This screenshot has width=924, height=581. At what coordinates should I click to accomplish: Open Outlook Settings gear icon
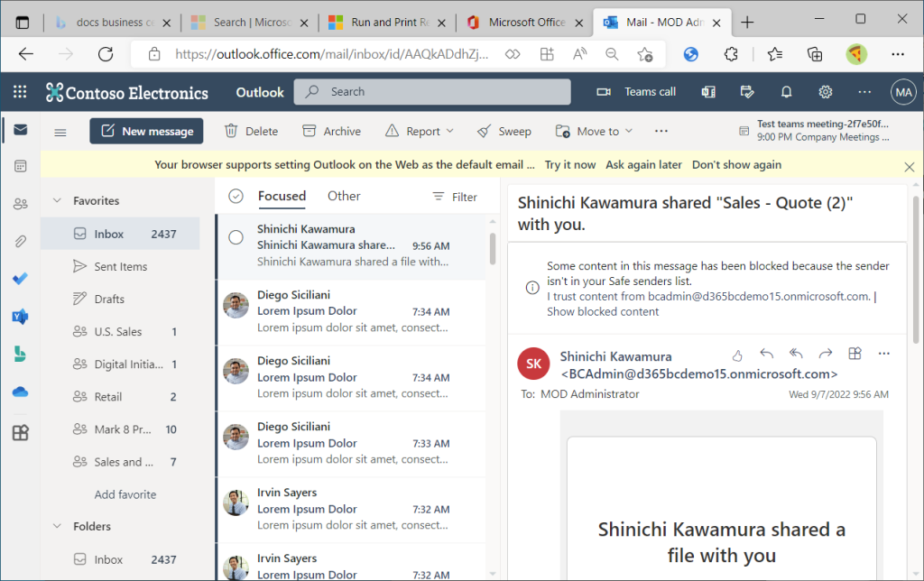coord(826,92)
